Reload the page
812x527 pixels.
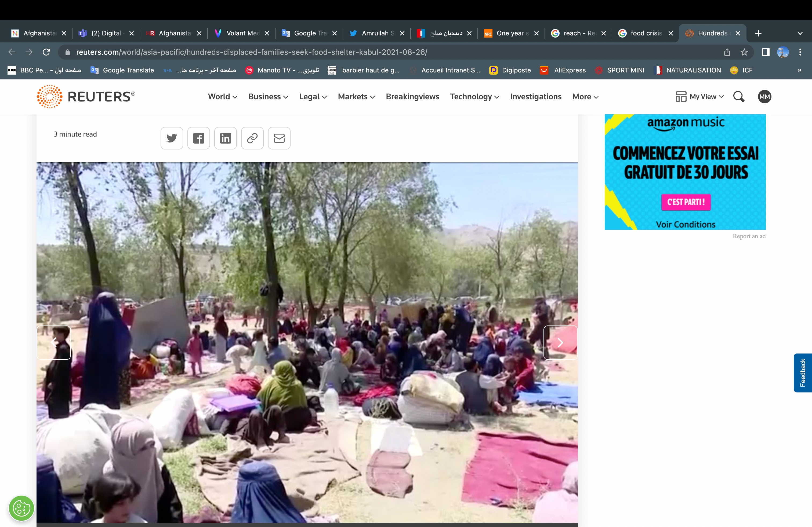click(46, 52)
